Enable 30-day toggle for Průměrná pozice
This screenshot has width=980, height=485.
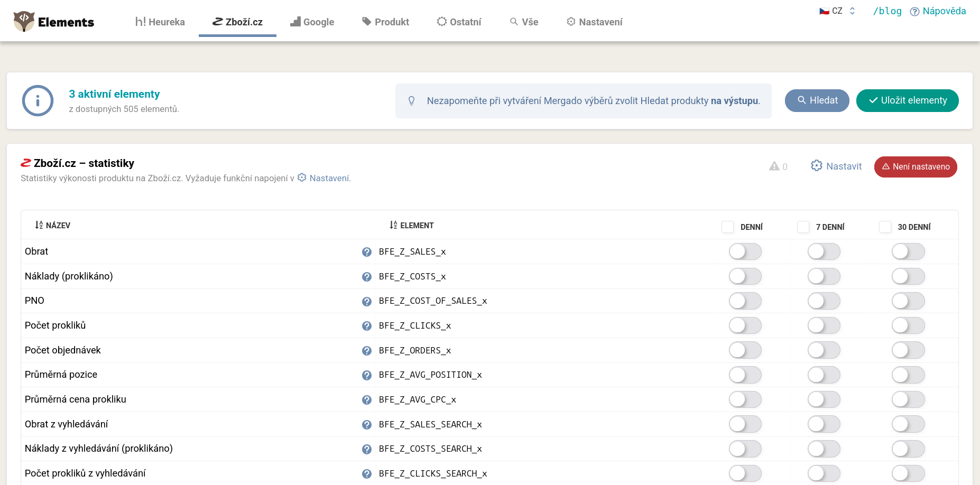pyautogui.click(x=908, y=375)
